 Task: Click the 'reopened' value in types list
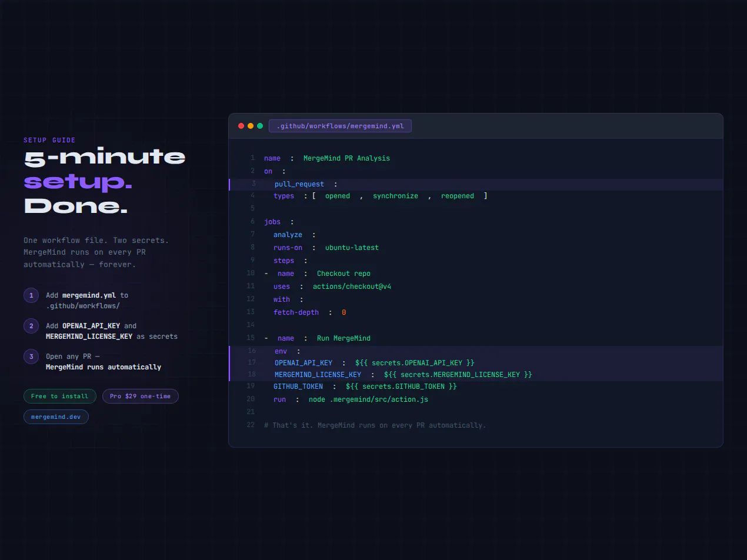[458, 196]
